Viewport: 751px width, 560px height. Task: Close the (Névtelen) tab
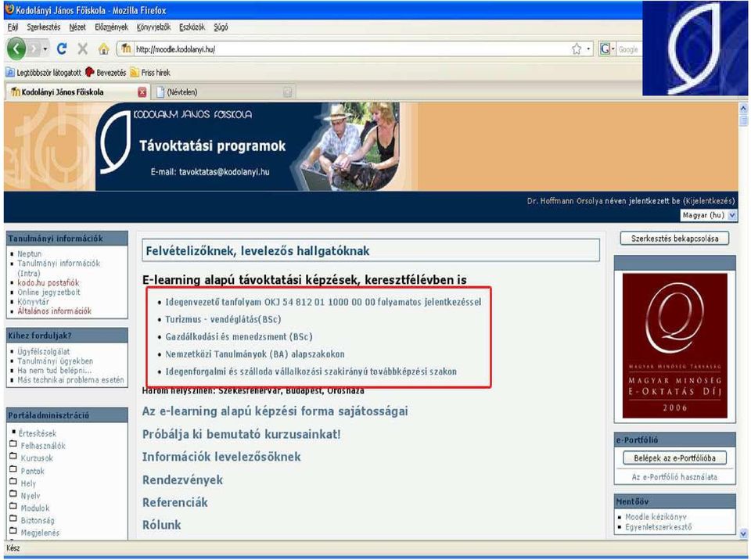(287, 92)
